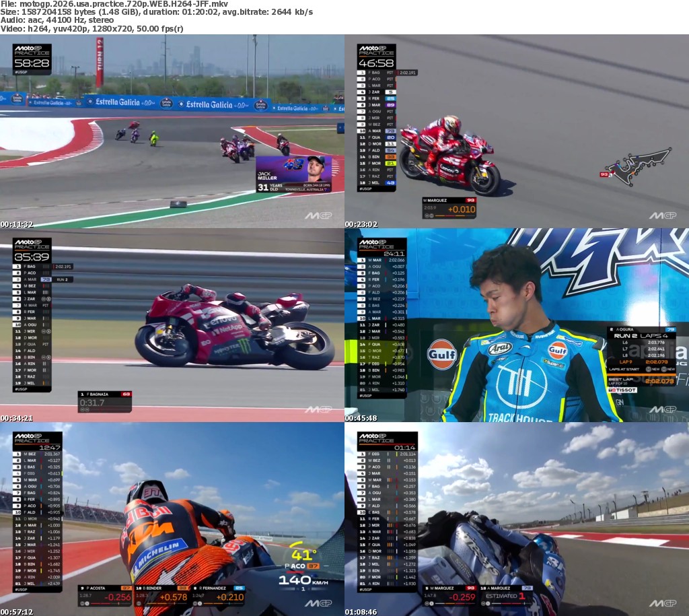This screenshot has width=689, height=616.
Task: Click the Gulf logo on the garage wall
Action: pyautogui.click(x=442, y=354)
